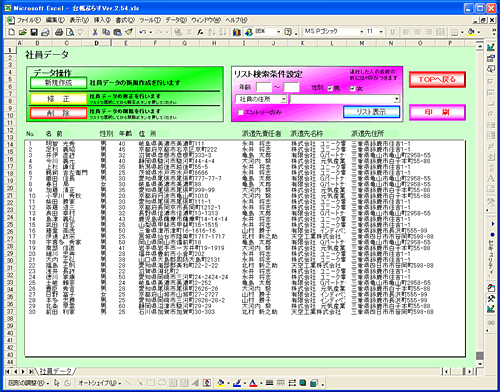Open the ヘルプ menu
This screenshot has width=500, height=392.
click(x=236, y=20)
